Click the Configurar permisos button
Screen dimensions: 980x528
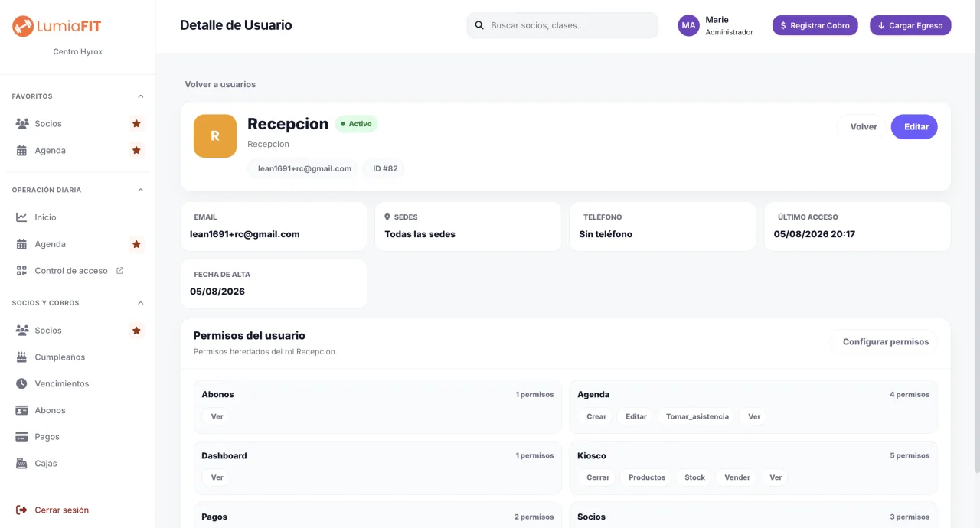884,342
